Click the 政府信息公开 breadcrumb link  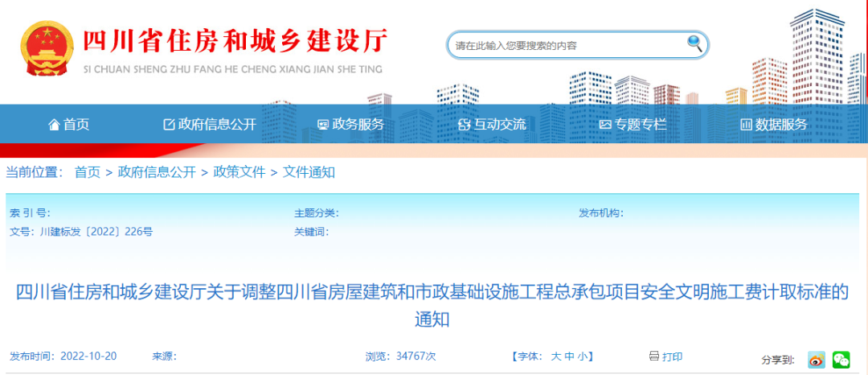pyautogui.click(x=157, y=171)
